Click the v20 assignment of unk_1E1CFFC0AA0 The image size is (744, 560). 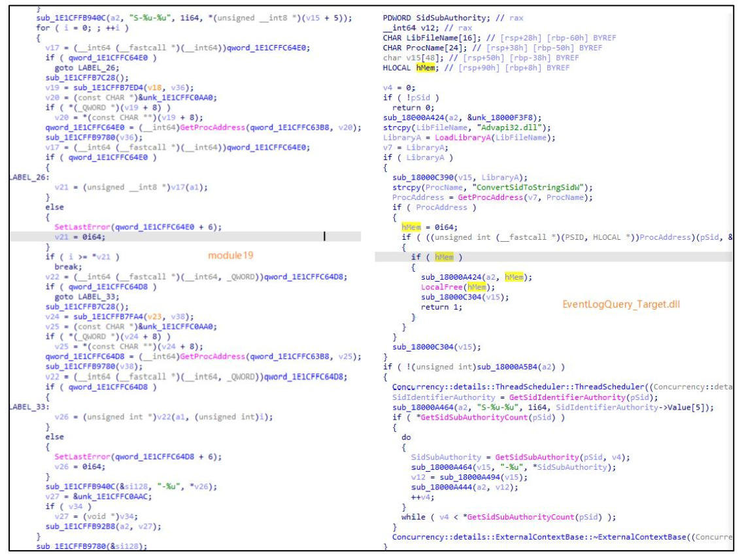coord(131,97)
